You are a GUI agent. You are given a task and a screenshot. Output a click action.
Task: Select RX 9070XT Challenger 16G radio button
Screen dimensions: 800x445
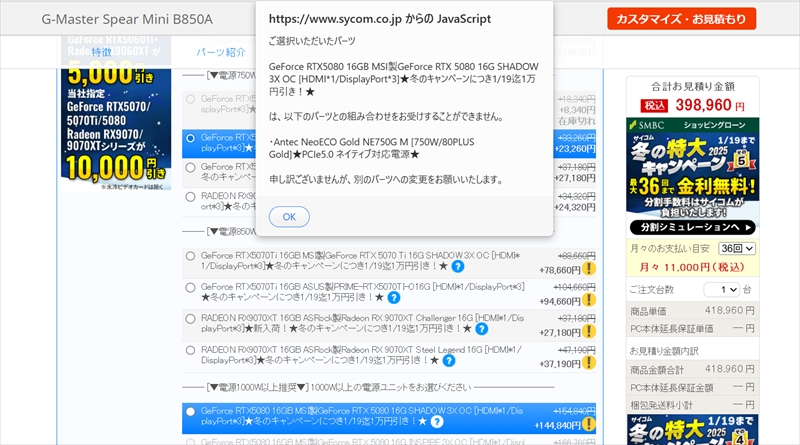[x=190, y=318]
